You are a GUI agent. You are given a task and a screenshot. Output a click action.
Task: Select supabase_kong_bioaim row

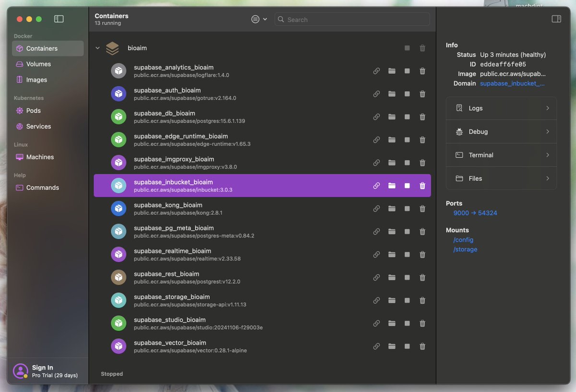point(262,209)
